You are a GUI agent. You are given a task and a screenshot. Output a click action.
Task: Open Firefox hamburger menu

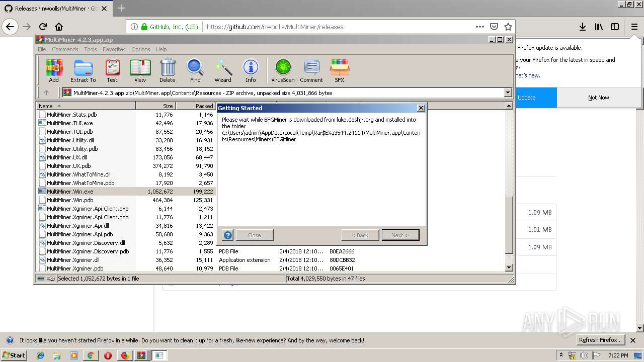pyautogui.click(x=634, y=27)
